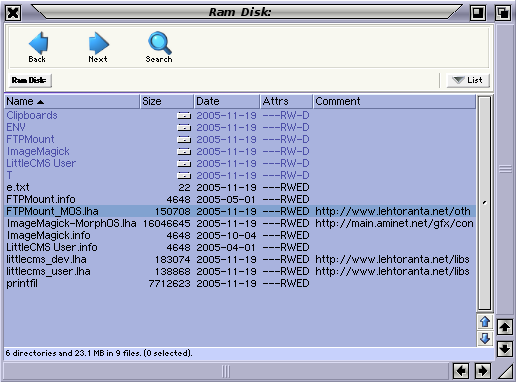Image resolution: width=516 pixels, height=382 pixels.
Task: Click the drawer icon in Clipboards row
Action: pyautogui.click(x=184, y=116)
